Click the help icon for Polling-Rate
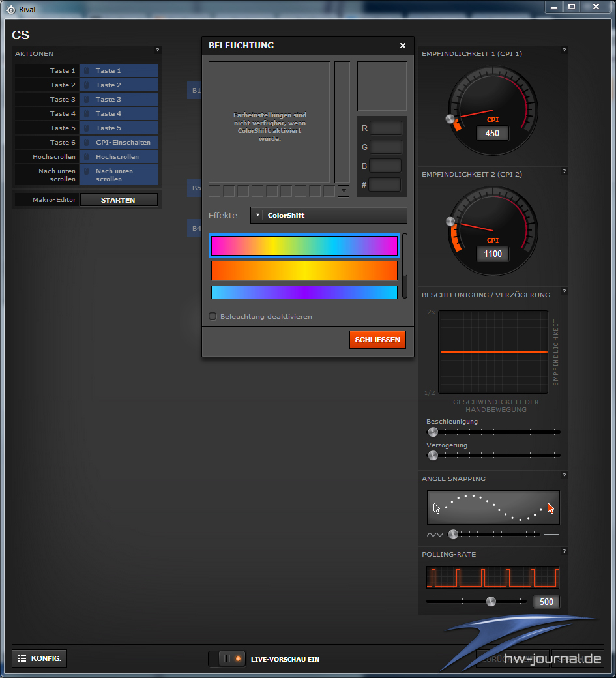 point(564,551)
